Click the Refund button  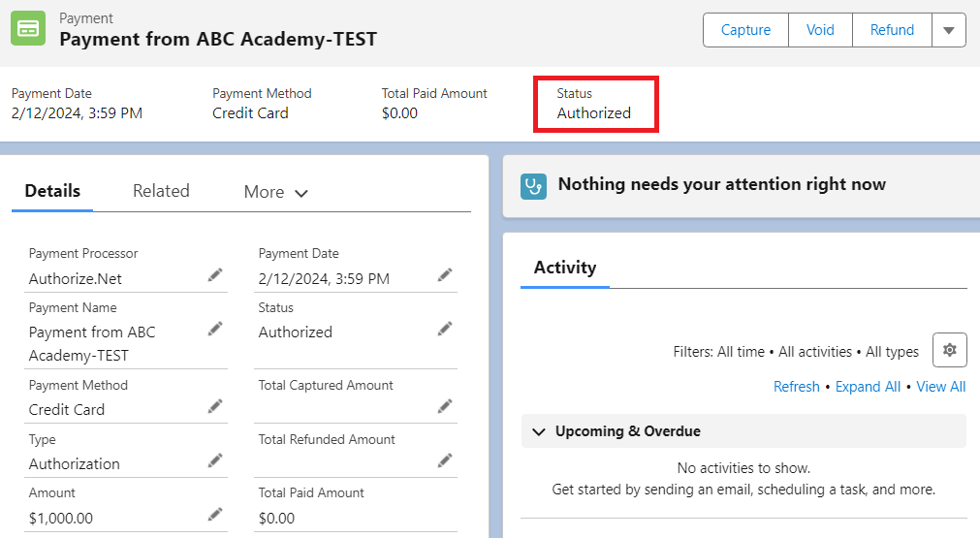tap(892, 30)
